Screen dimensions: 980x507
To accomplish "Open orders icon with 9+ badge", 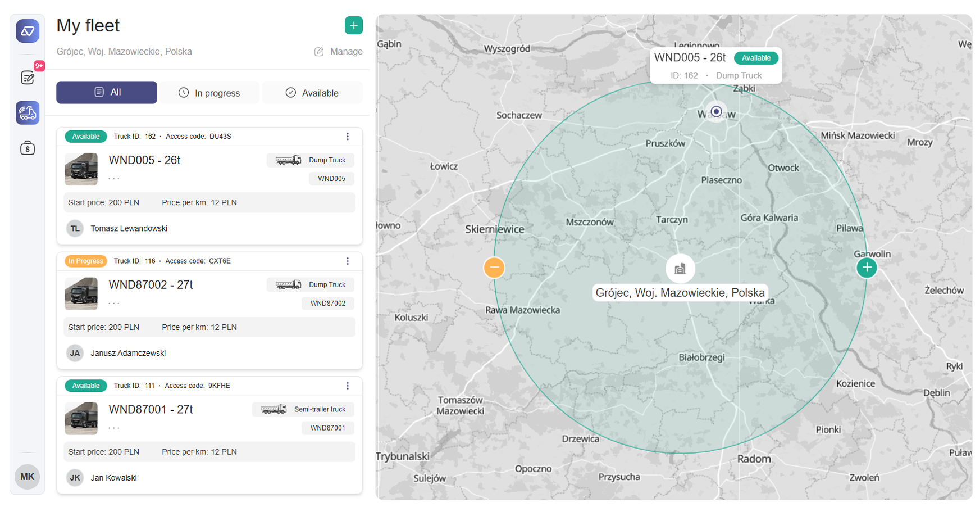I will point(28,77).
